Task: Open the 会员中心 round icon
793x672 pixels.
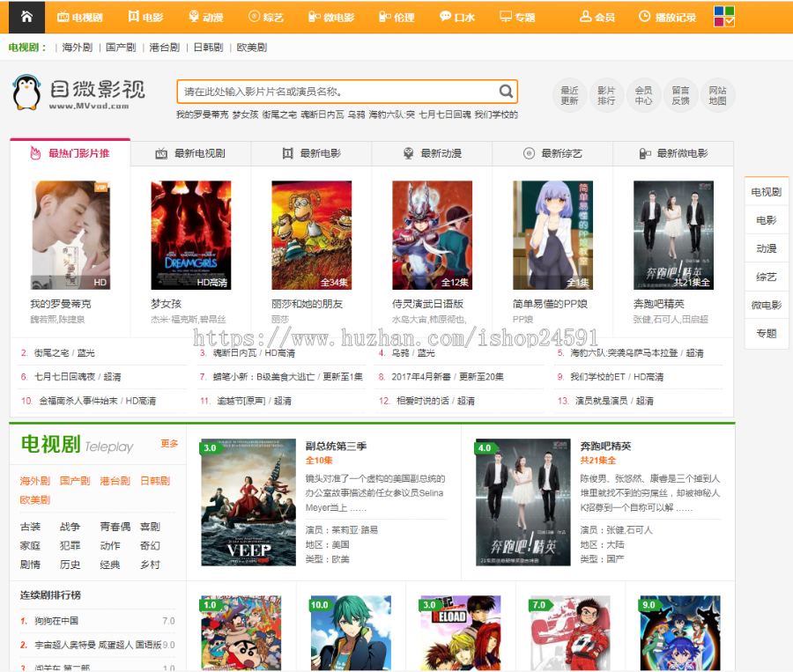Action: [643, 95]
